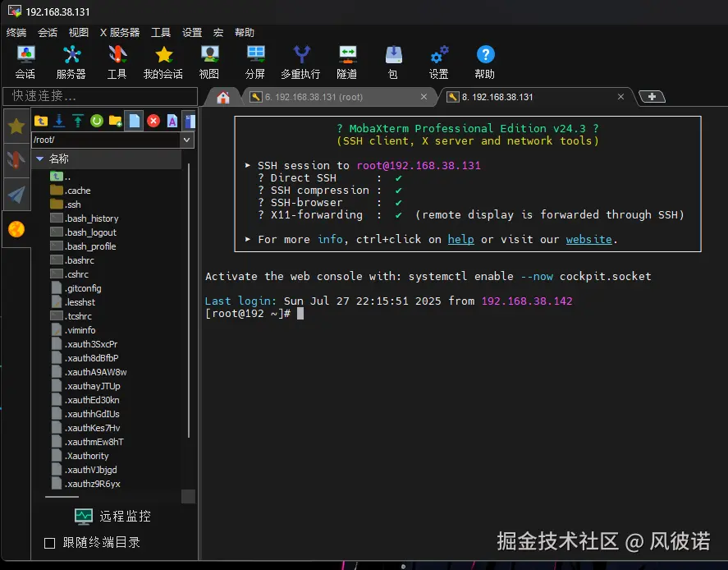Click the 远程监控 button
Screen dimensions: 728x570
[x=112, y=516]
